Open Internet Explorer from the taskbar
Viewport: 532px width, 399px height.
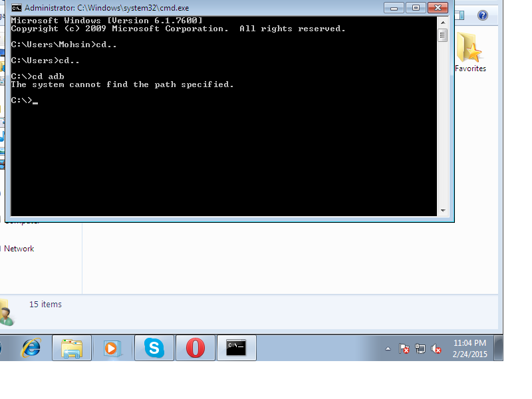point(31,348)
